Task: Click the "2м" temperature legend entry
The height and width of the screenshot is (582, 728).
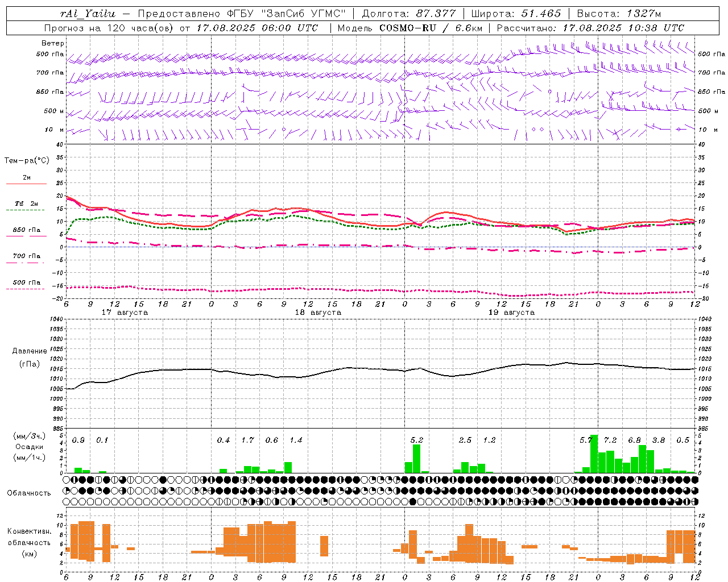Action: click(27, 177)
